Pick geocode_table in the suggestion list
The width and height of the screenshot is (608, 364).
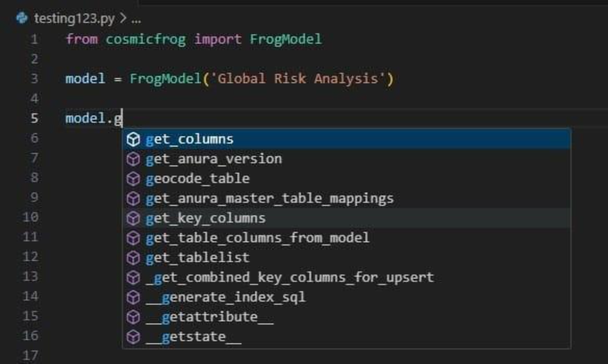pos(197,179)
